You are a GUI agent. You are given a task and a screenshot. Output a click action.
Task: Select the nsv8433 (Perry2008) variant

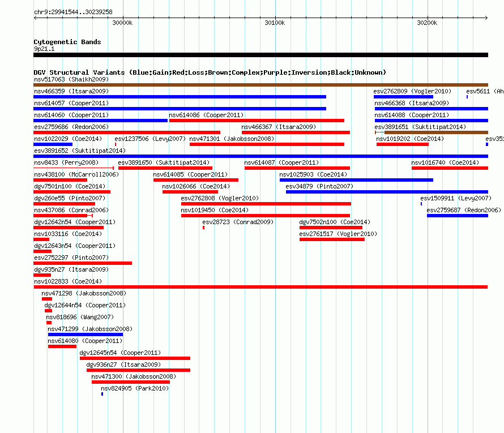coord(74,168)
